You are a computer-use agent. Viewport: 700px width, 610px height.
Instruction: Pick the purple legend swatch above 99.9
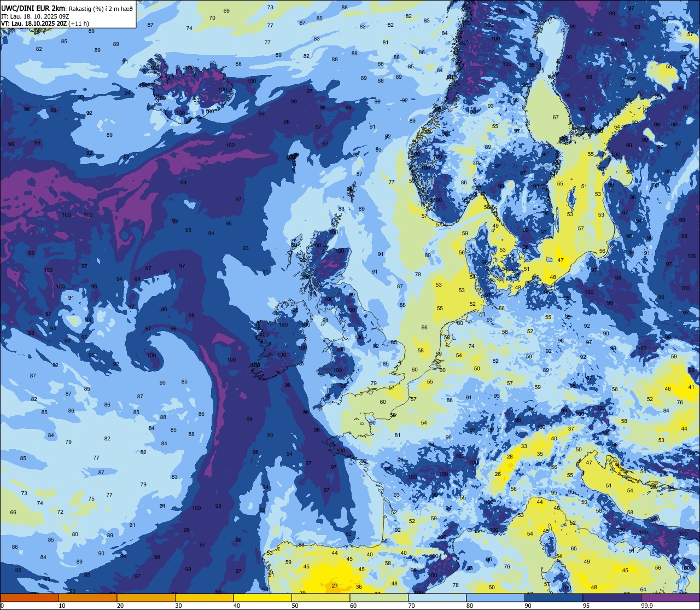pyautogui.click(x=670, y=597)
